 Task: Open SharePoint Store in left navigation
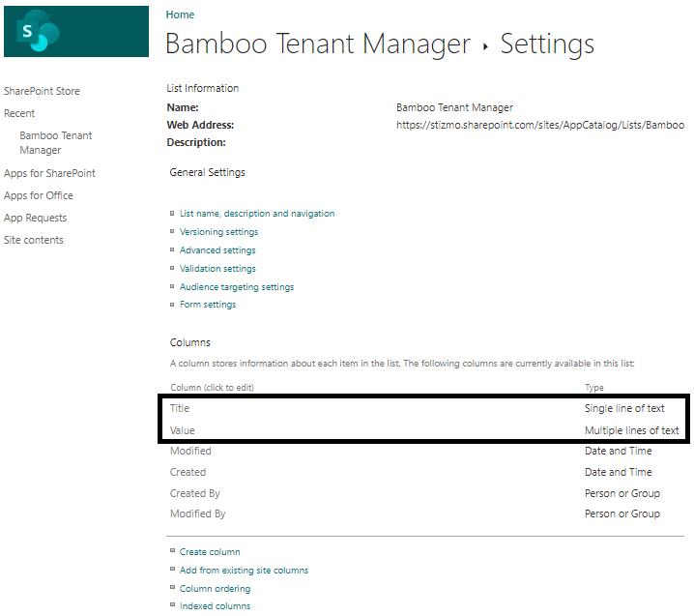[43, 91]
